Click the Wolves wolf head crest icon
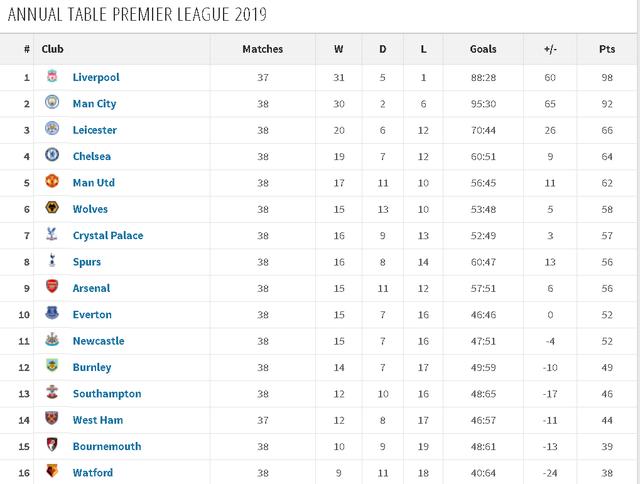 [52, 207]
